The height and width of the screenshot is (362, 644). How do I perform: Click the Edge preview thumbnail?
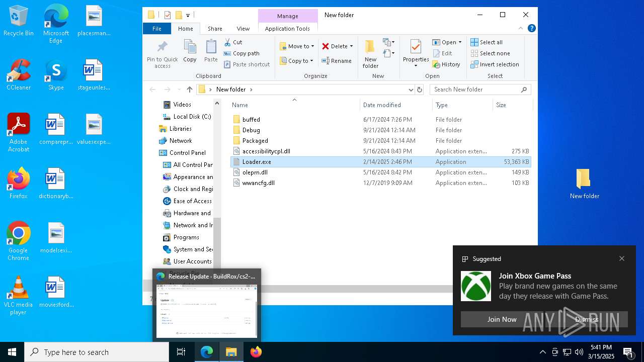click(207, 311)
